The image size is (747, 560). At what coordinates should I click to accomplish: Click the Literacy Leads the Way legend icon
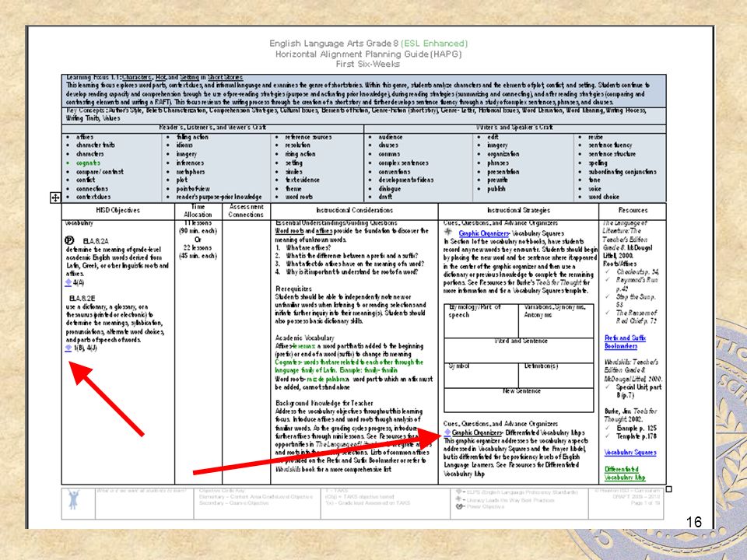click(x=459, y=499)
